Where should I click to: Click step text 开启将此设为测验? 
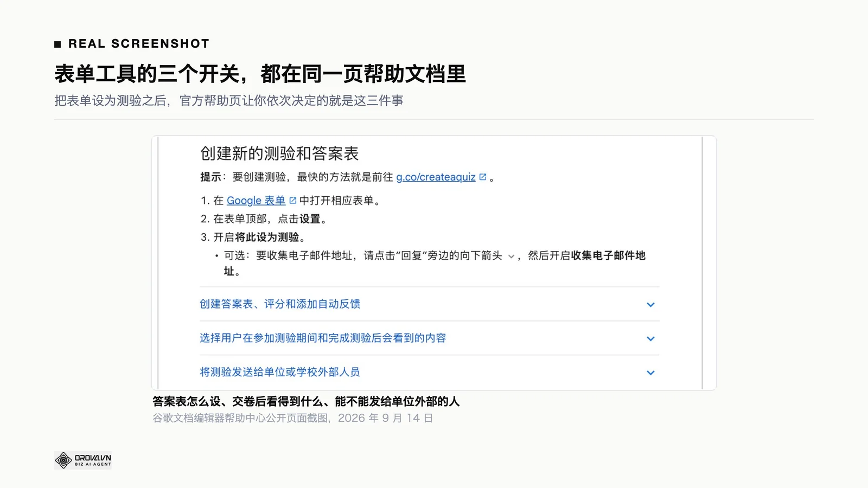[260, 237]
